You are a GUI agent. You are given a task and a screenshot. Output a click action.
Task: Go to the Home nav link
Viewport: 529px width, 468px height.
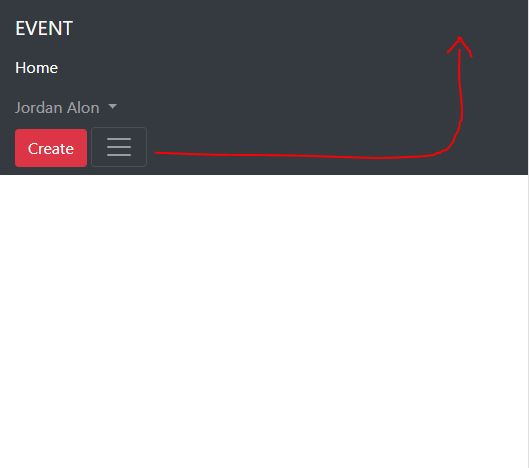coord(36,68)
